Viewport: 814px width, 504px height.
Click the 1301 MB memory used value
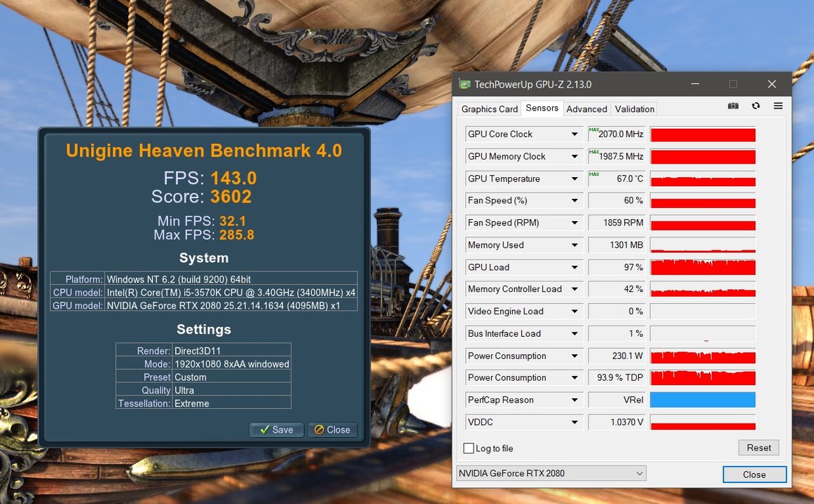pyautogui.click(x=616, y=245)
